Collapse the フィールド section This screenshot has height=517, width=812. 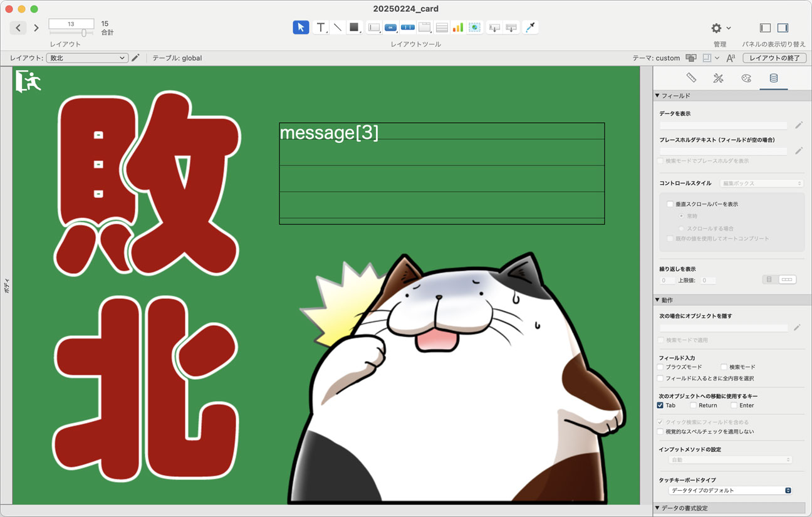pyautogui.click(x=657, y=96)
